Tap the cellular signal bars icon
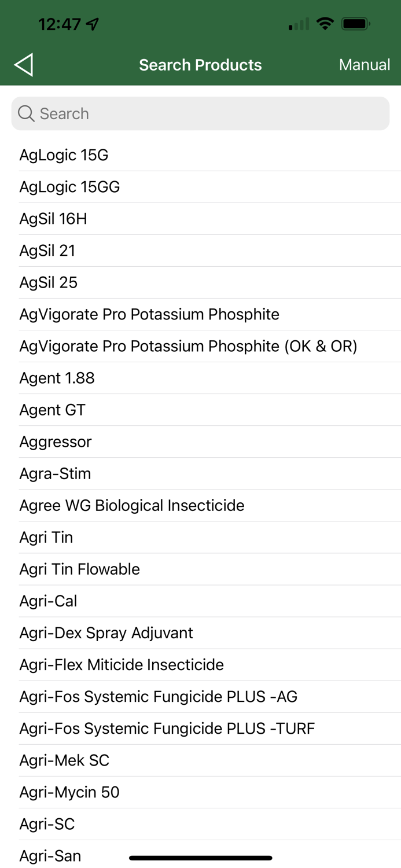This screenshot has width=401, height=868. pyautogui.click(x=296, y=24)
